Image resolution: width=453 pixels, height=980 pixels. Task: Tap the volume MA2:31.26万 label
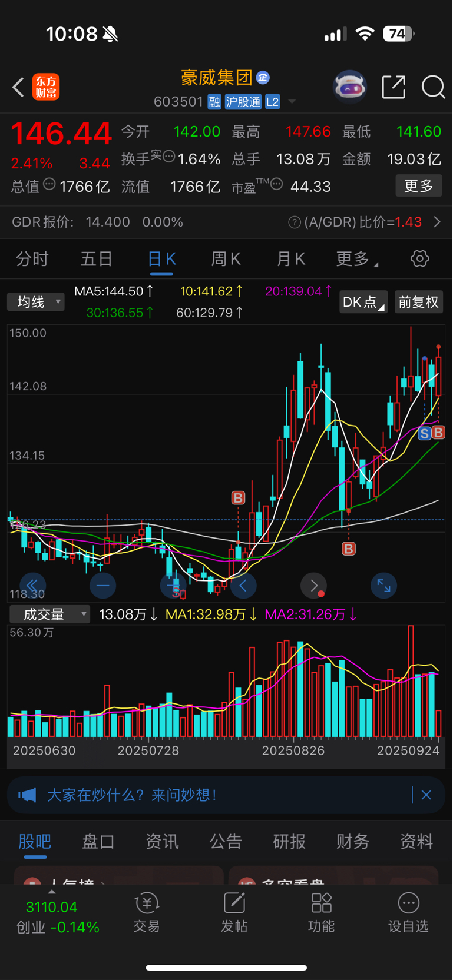(310, 614)
